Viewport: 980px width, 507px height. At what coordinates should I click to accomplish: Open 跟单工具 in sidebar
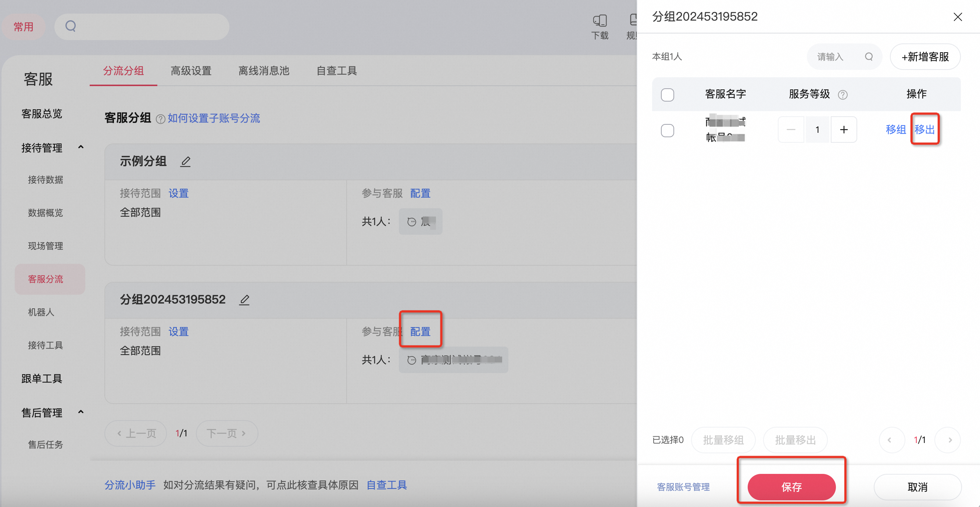pos(42,379)
